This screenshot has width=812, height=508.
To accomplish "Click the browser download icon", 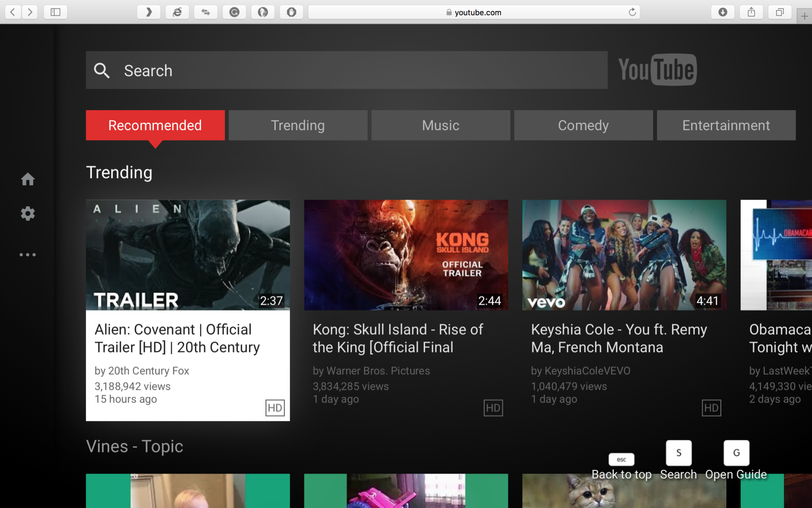I will (x=723, y=13).
